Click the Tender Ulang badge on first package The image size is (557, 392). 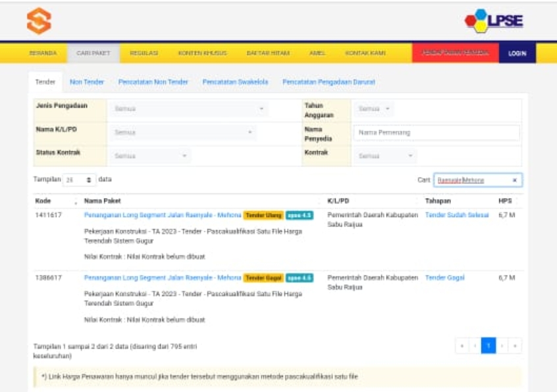pyautogui.click(x=263, y=215)
